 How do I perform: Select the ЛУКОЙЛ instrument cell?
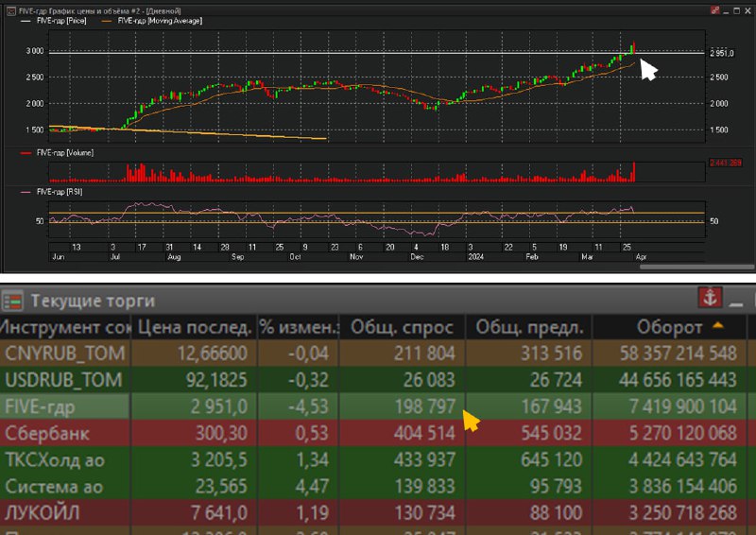tap(64, 512)
